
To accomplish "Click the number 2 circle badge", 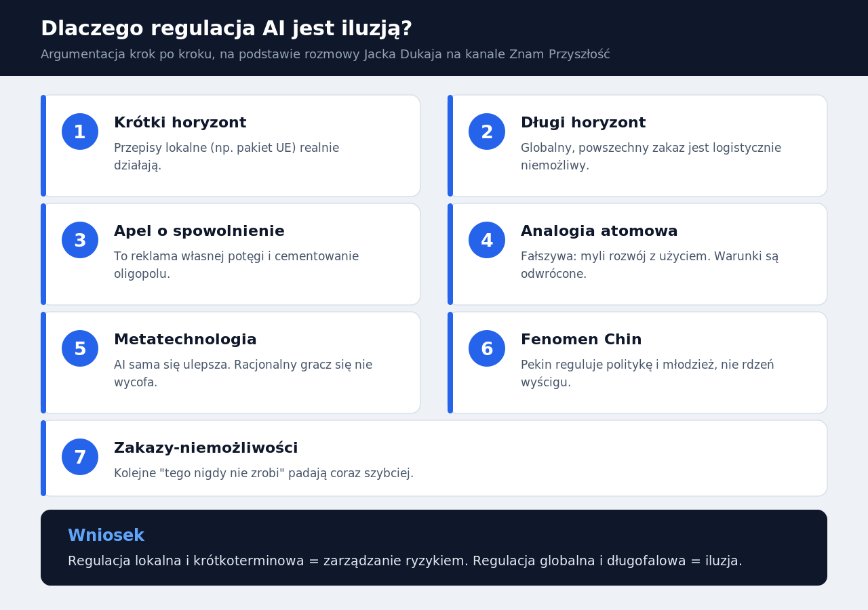I will 487,131.
